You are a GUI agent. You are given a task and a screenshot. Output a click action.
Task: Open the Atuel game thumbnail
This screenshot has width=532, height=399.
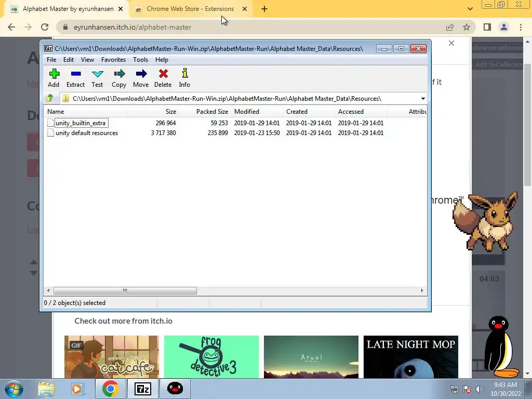[x=311, y=356]
